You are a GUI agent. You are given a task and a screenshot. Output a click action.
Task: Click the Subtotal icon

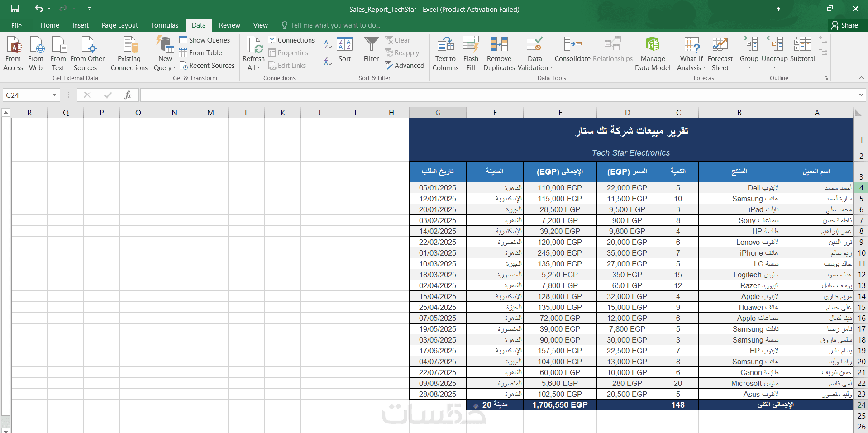pos(802,45)
